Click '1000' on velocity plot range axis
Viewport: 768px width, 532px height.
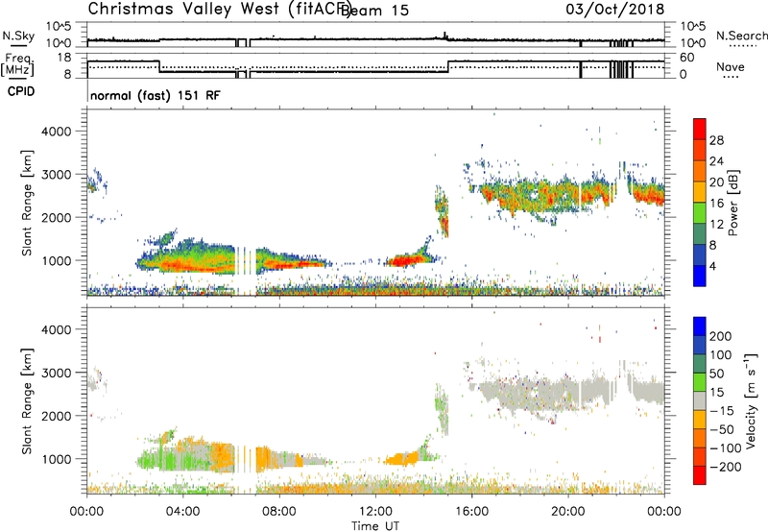click(56, 460)
